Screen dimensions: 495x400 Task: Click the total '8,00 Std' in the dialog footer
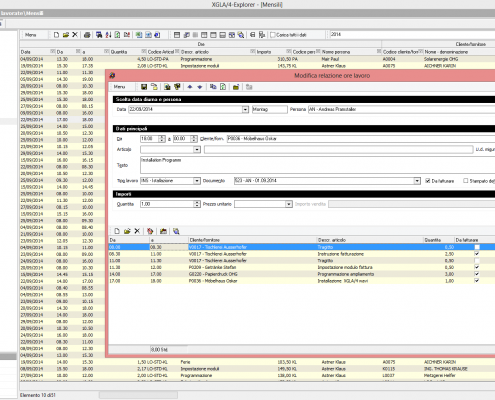[159, 350]
